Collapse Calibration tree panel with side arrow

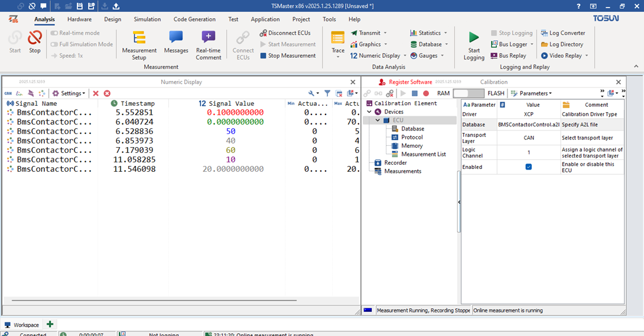[458, 202]
